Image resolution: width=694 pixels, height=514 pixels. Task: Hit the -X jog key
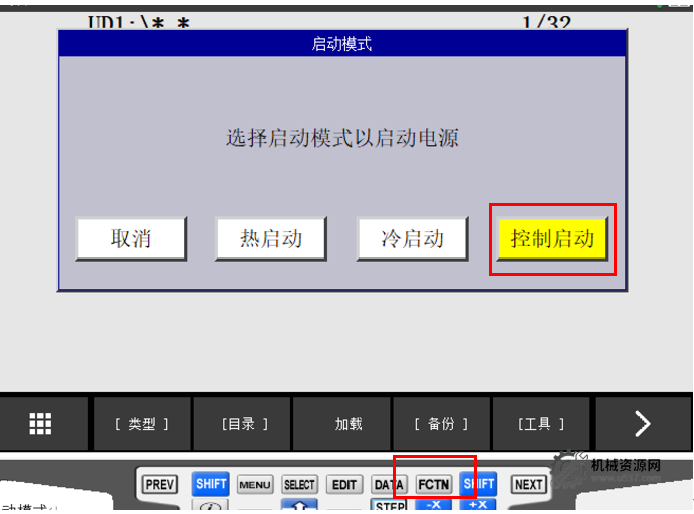click(x=434, y=506)
